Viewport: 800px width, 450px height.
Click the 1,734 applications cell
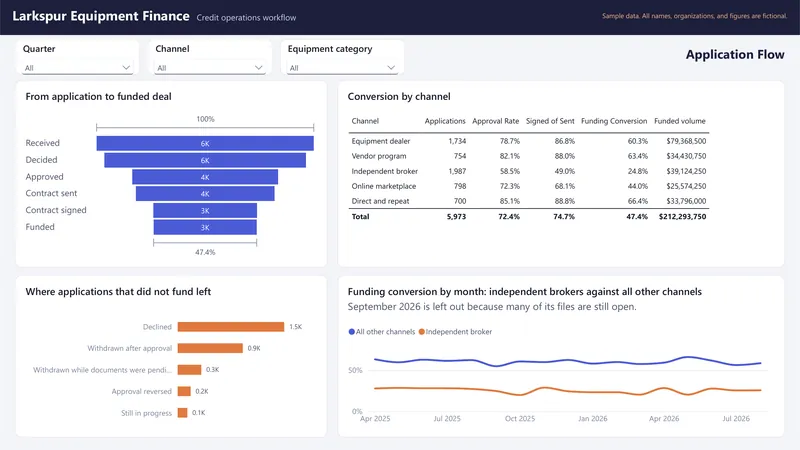click(457, 141)
